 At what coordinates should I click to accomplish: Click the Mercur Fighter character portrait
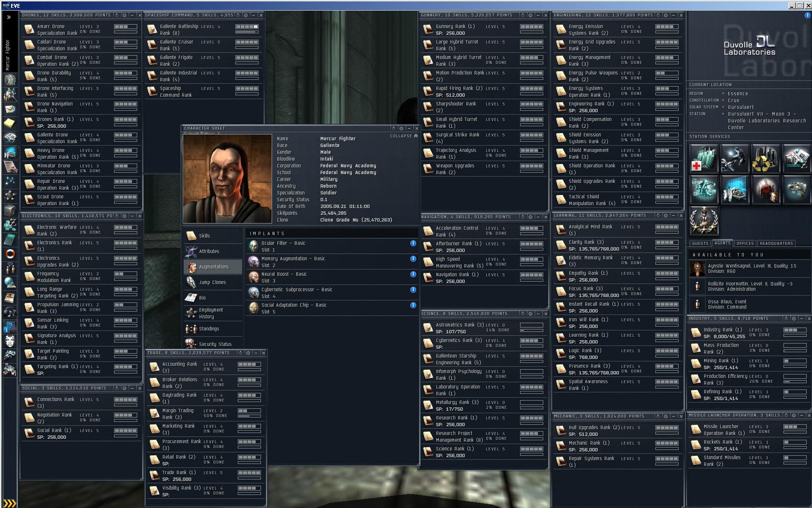(227, 179)
